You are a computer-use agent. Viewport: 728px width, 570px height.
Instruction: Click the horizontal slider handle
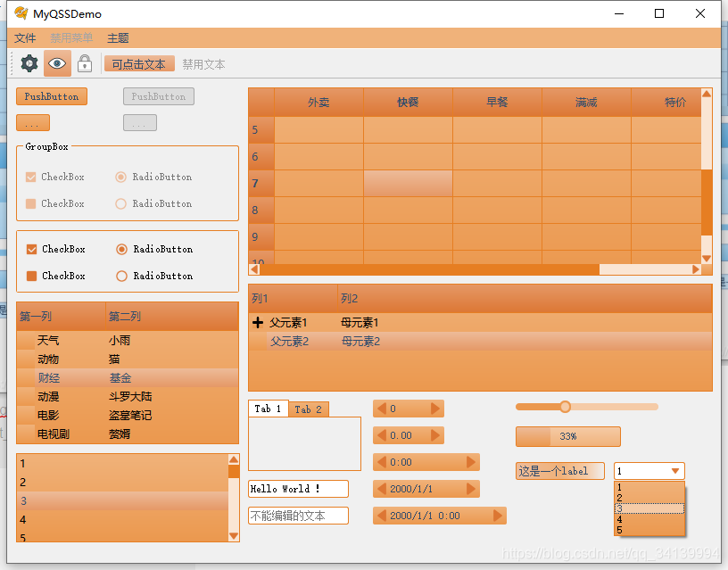point(565,407)
